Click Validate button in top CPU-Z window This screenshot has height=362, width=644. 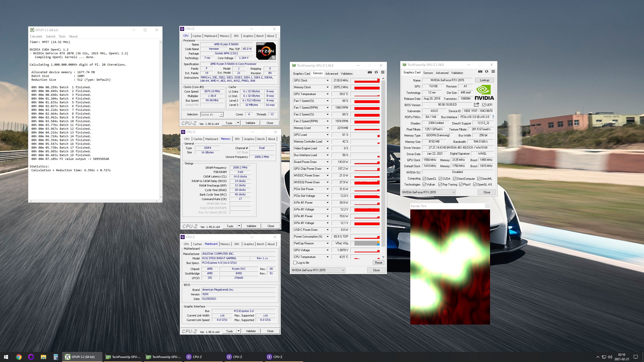(x=250, y=123)
